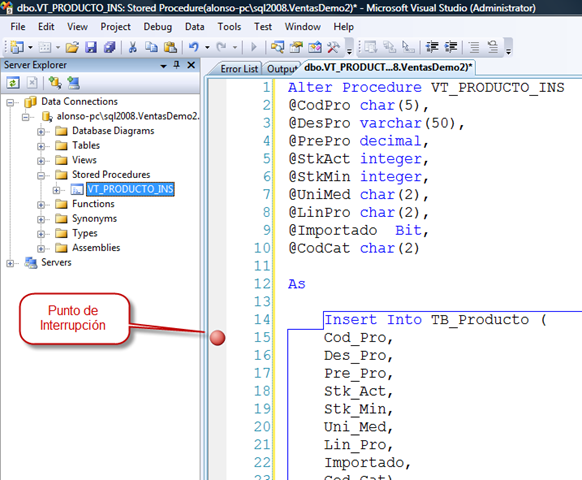Click the Connect to Server icon
Screen dimensions: 582x480
73,82
